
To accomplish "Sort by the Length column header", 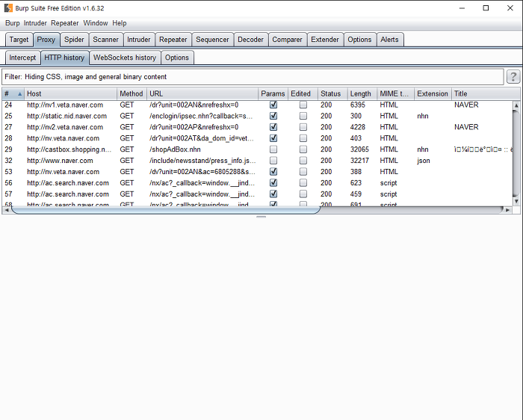I will pos(362,93).
